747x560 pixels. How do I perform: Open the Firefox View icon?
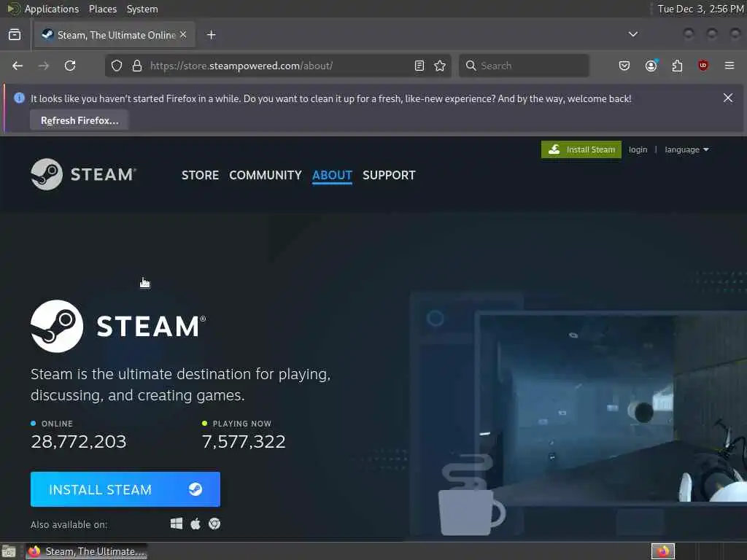coord(15,35)
